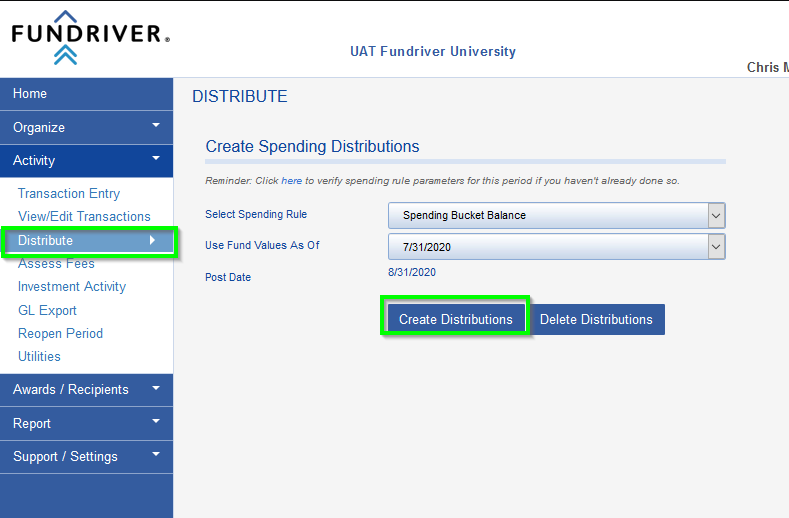Screen dimensions: 789x518
Task: Click the 'here' spending rule link
Action: [292, 181]
